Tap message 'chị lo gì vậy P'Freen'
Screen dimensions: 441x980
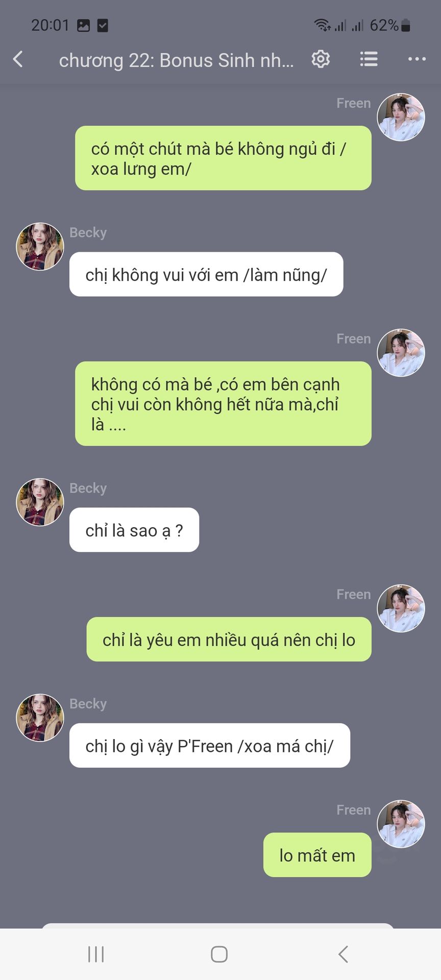210,746
